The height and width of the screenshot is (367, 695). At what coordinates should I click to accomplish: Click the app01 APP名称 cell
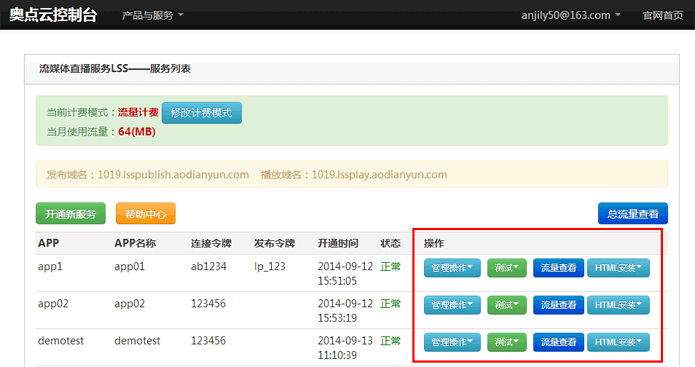pyautogui.click(x=129, y=266)
